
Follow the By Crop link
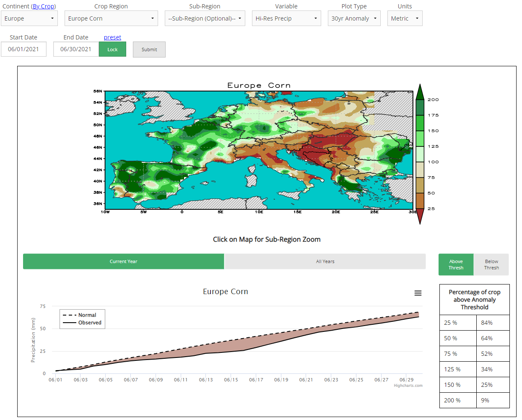coord(44,6)
